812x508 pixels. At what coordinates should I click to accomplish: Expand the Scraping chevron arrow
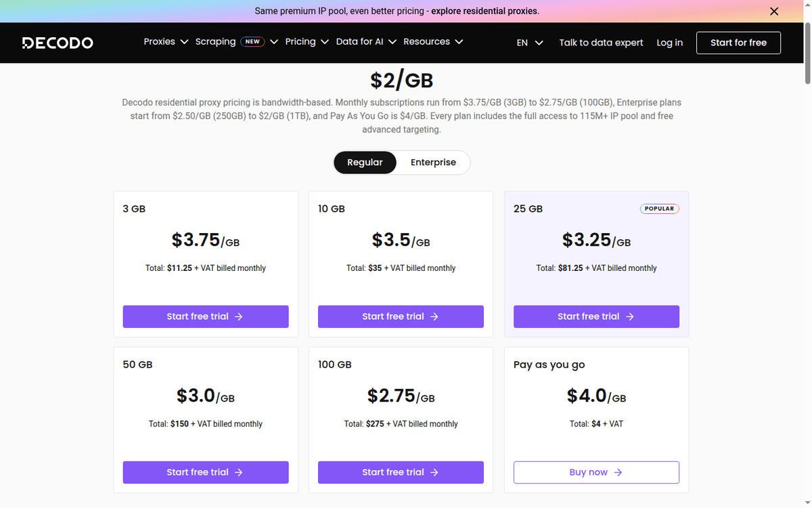tap(274, 42)
